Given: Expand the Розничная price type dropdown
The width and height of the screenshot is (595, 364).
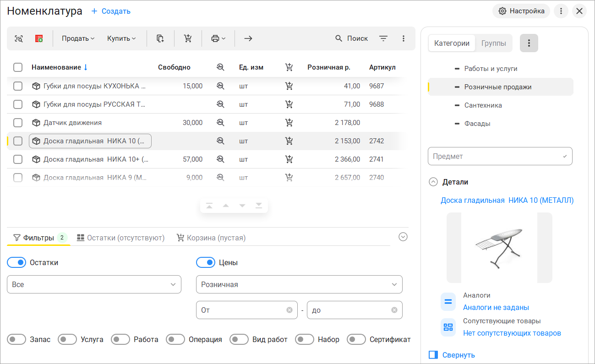Looking at the screenshot, I should point(299,284).
